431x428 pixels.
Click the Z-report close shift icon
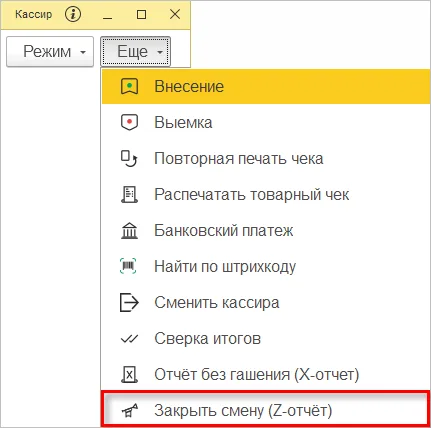click(130, 410)
